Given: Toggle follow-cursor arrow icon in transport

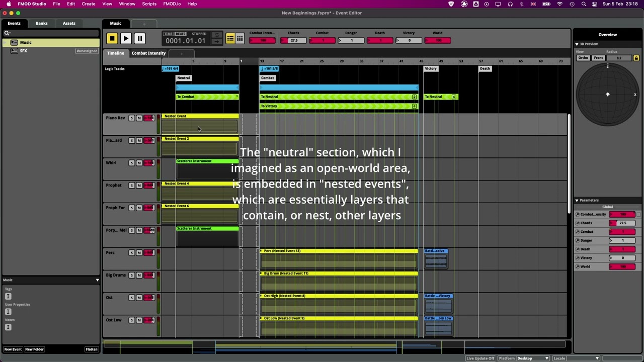Looking at the screenshot, I should coord(216,42).
